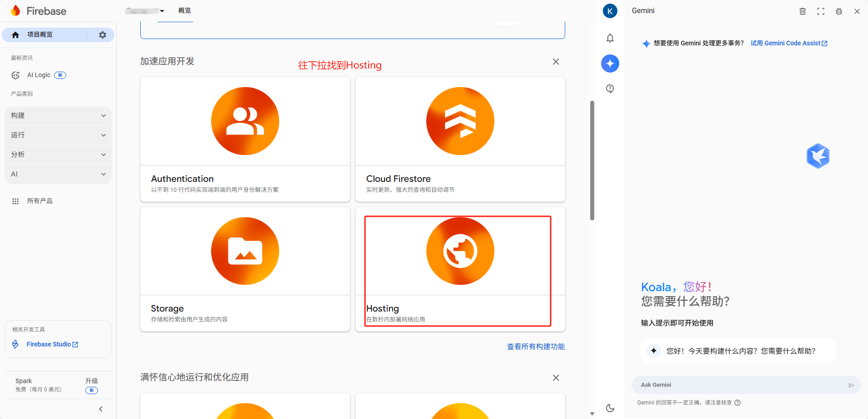Delete Gemini chat with trash icon
This screenshot has width=868, height=419.
tap(803, 11)
